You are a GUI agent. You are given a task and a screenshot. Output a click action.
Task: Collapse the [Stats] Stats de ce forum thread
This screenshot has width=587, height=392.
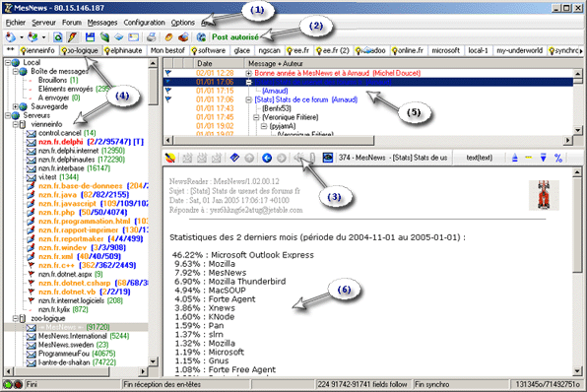click(248, 99)
